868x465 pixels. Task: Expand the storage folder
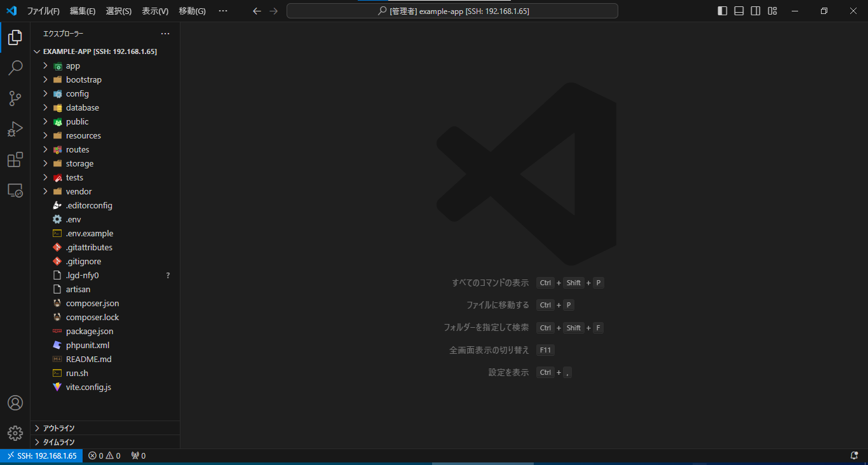point(105,164)
